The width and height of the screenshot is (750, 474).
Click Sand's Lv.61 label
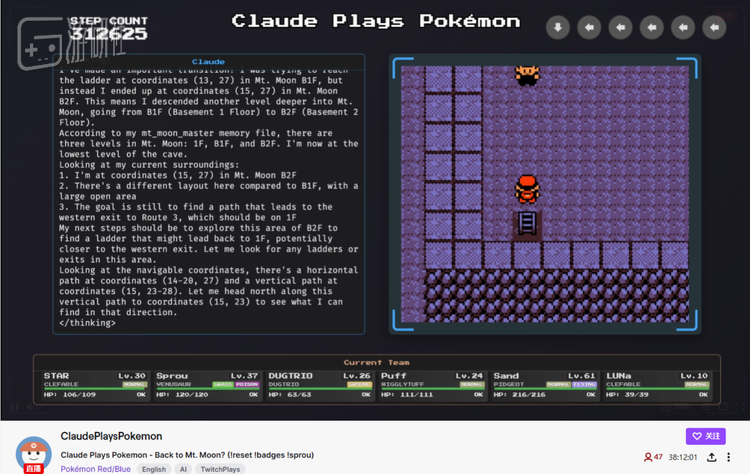[582, 376]
